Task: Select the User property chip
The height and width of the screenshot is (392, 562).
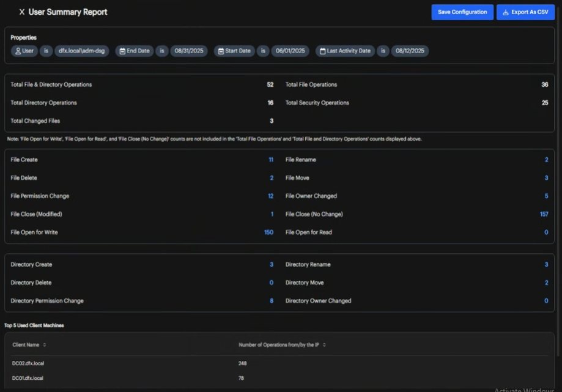Action: (24, 51)
